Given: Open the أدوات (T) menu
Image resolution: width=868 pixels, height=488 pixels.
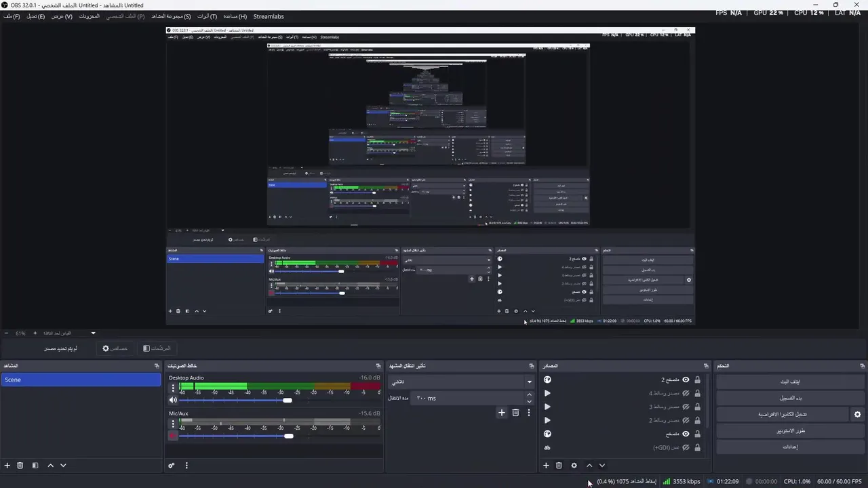Looking at the screenshot, I should point(207,16).
